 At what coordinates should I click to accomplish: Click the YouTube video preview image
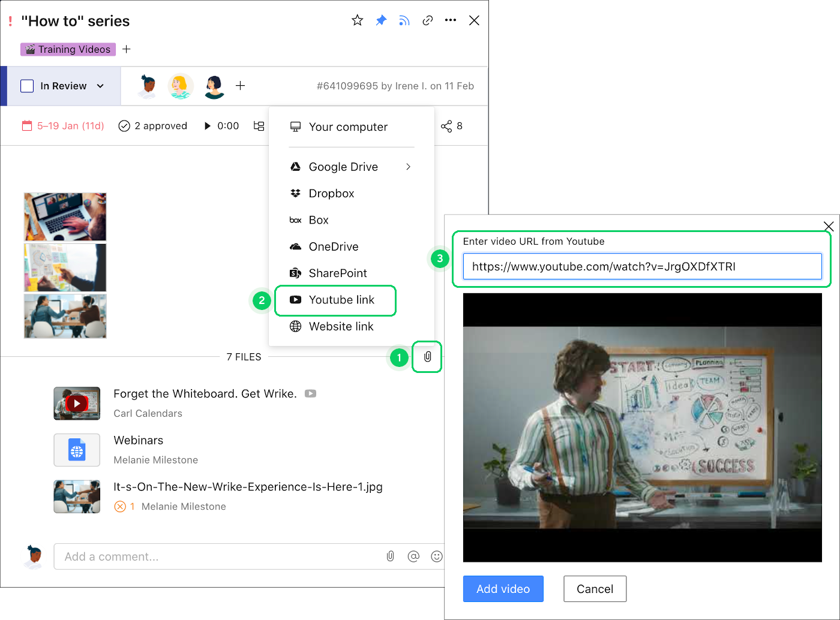(x=642, y=428)
